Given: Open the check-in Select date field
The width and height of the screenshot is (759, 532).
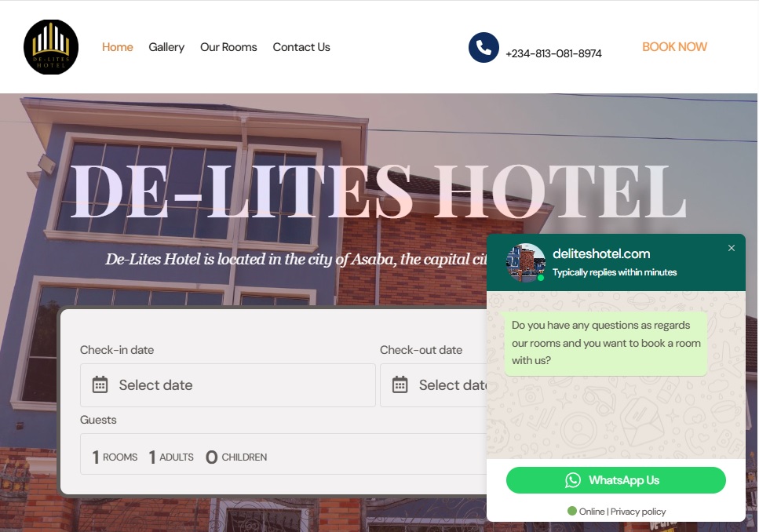Looking at the screenshot, I should [x=228, y=385].
